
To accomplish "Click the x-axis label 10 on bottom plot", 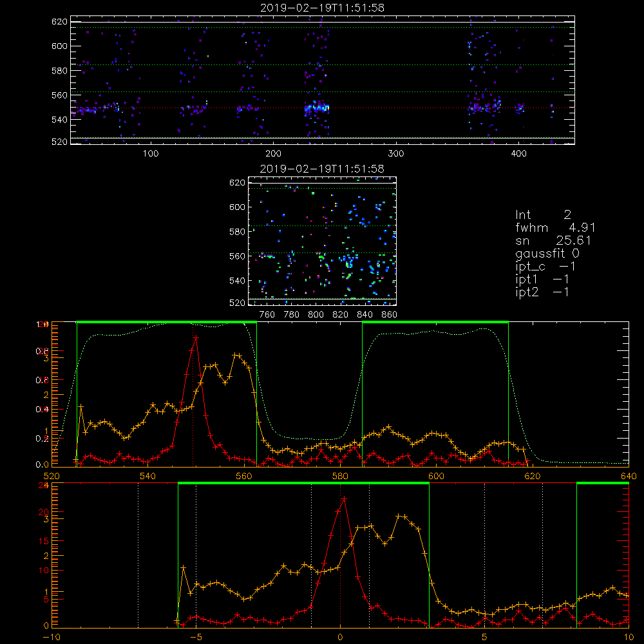I will coord(629,637).
